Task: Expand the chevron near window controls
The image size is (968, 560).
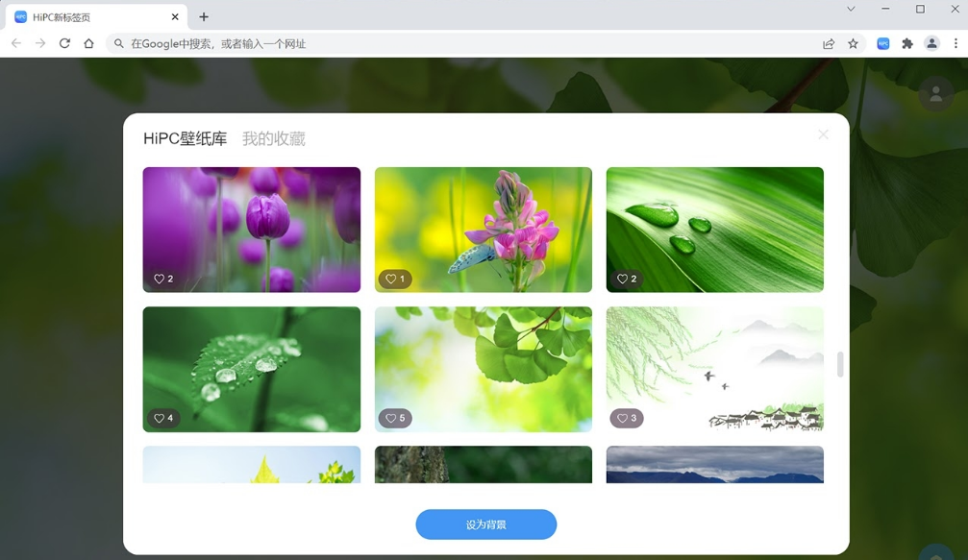Action: pyautogui.click(x=850, y=9)
